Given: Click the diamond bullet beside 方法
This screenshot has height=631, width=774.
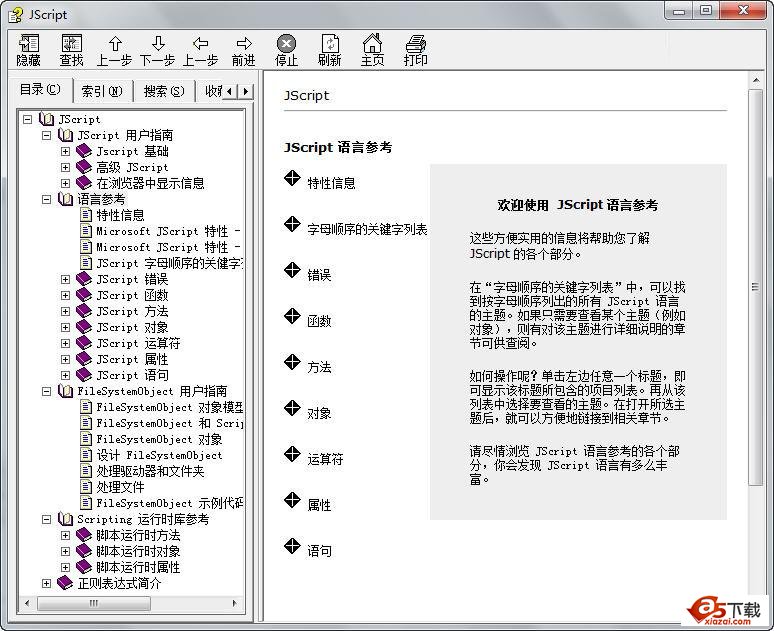Looking at the screenshot, I should [292, 362].
